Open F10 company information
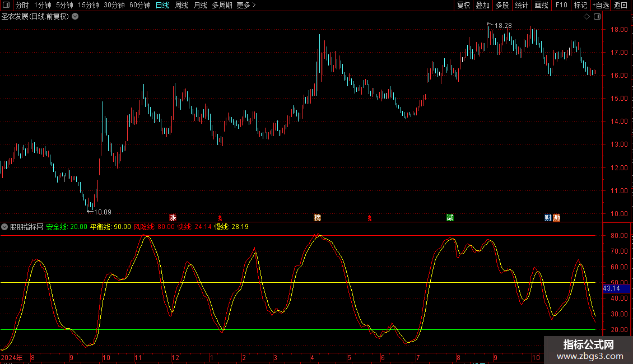This screenshot has width=633, height=364. click(x=561, y=5)
